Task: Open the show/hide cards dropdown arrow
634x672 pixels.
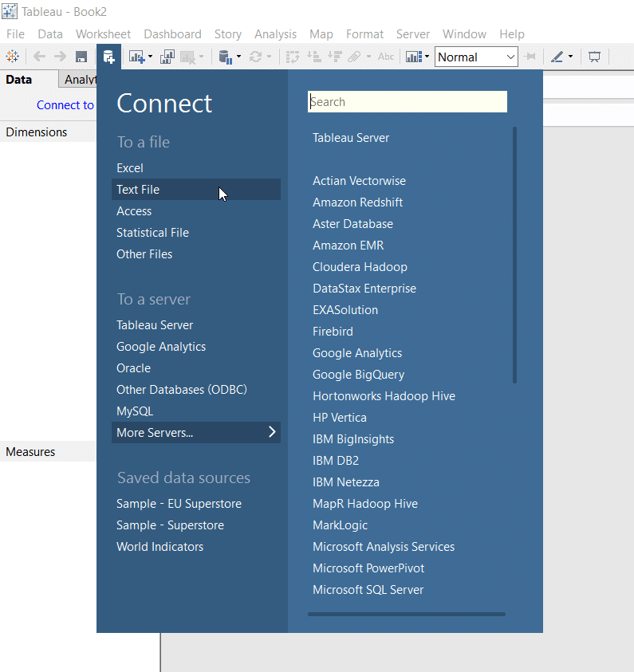Action: click(x=427, y=56)
